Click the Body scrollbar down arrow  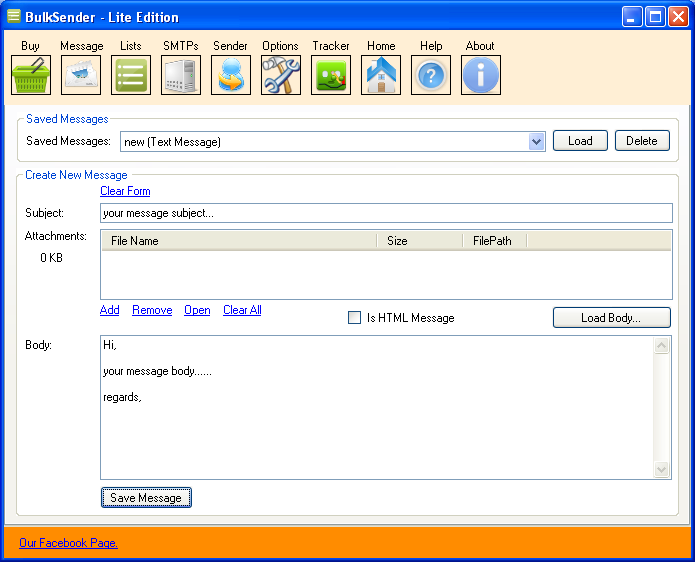661,469
